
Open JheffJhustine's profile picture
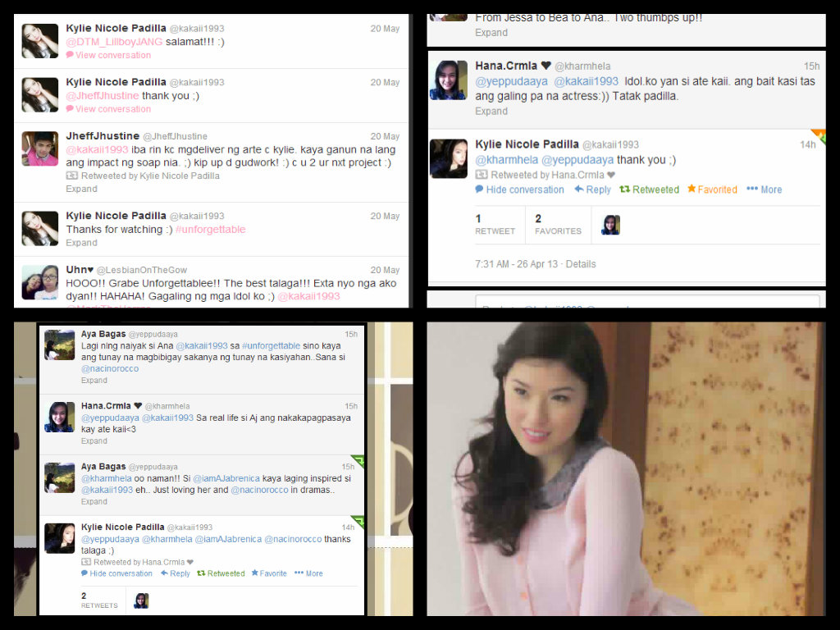(40, 148)
